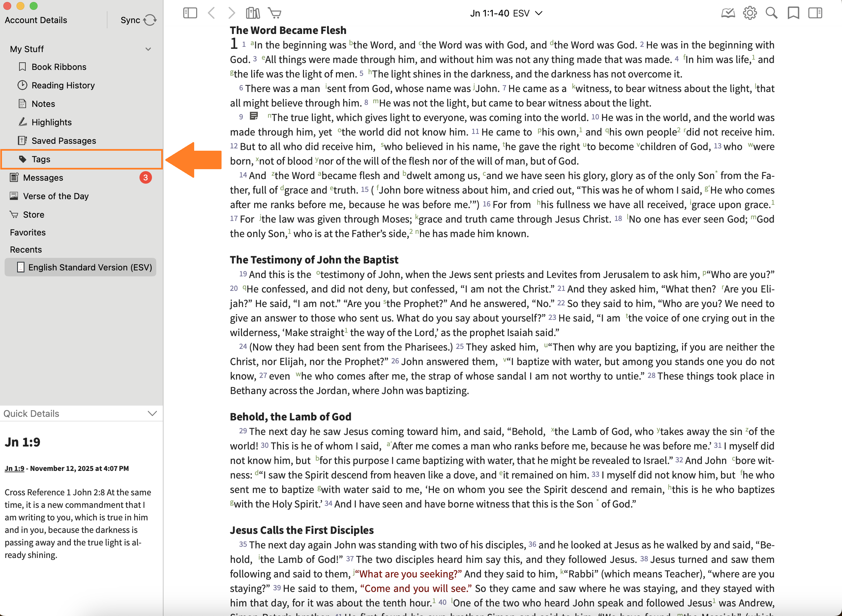Open Tags in the sidebar
Viewport: 842px width, 616px height.
(81, 159)
